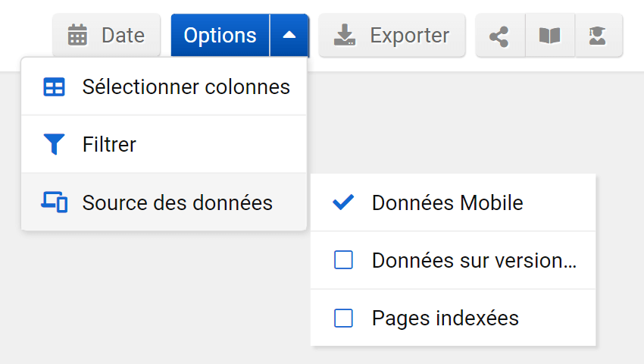The width and height of the screenshot is (644, 364).
Task: Expand the Source des données submenu
Action: (164, 202)
